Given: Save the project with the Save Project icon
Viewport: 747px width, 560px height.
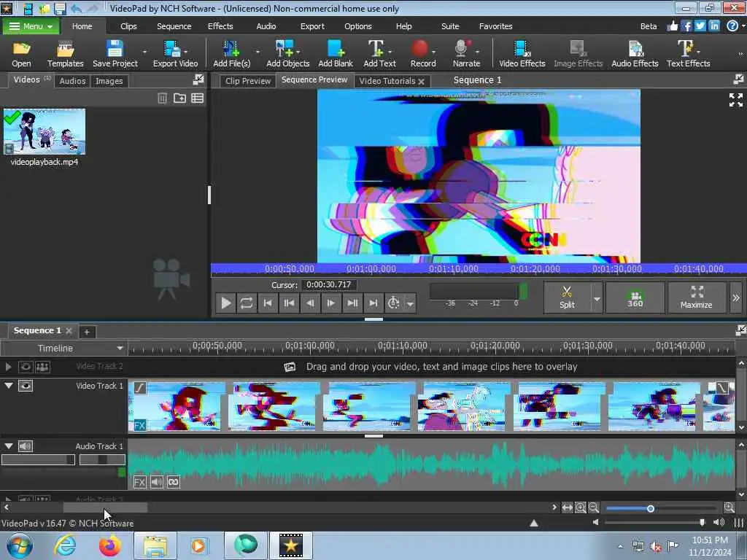Looking at the screenshot, I should click(x=115, y=54).
